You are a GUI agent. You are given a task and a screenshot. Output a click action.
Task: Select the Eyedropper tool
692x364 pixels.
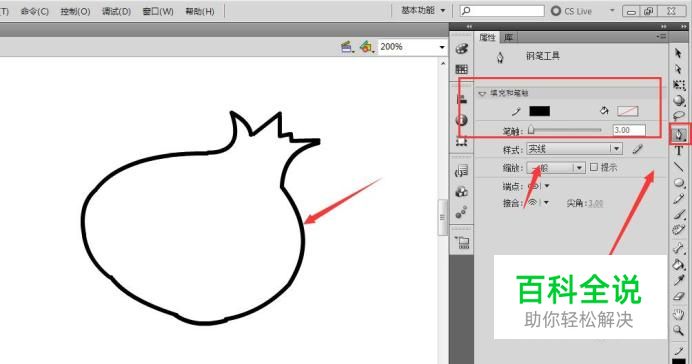[679, 280]
